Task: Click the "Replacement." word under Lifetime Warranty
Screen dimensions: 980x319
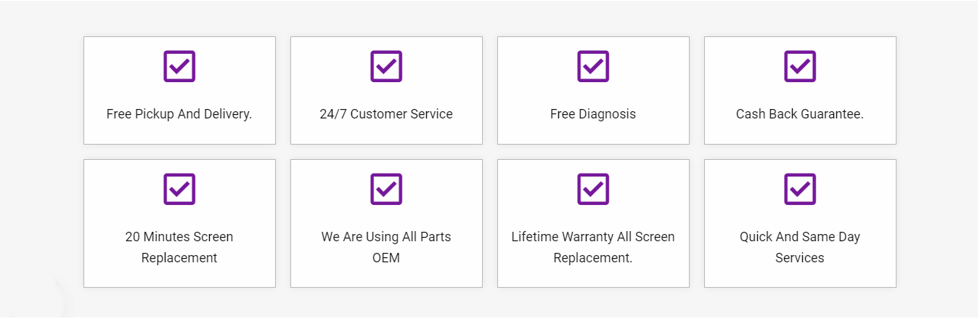Action: coord(593,258)
